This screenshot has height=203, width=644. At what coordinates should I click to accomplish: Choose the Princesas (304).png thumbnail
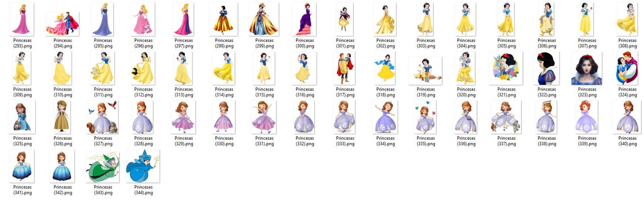[466, 19]
